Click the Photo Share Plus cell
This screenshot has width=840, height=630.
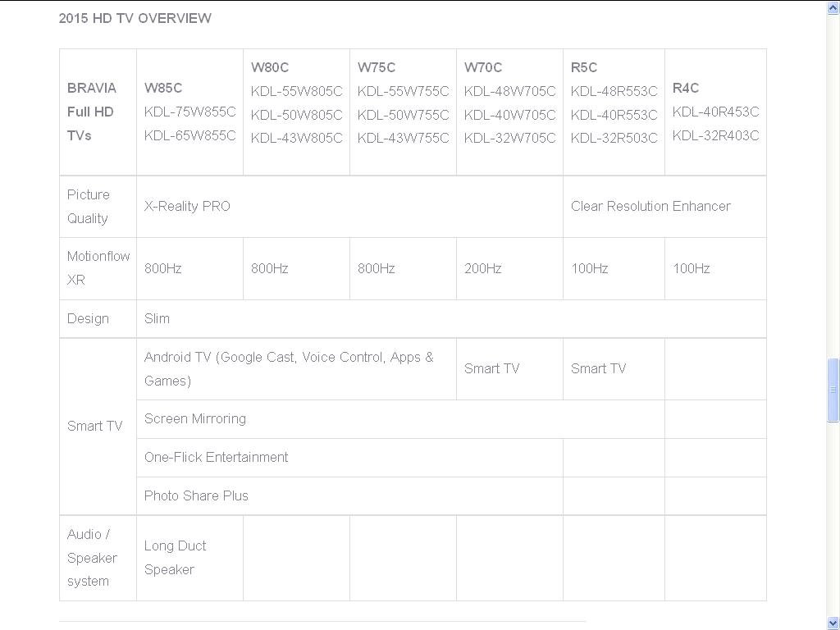coord(196,495)
